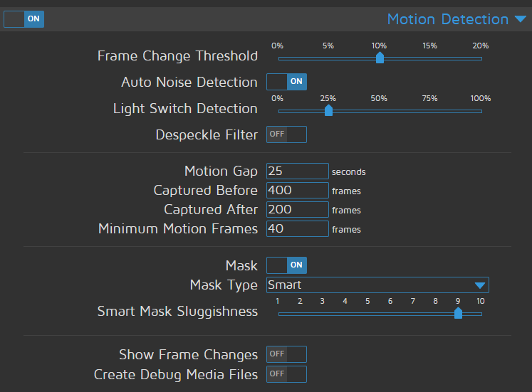Turn off Auto Noise Detection

coord(286,82)
